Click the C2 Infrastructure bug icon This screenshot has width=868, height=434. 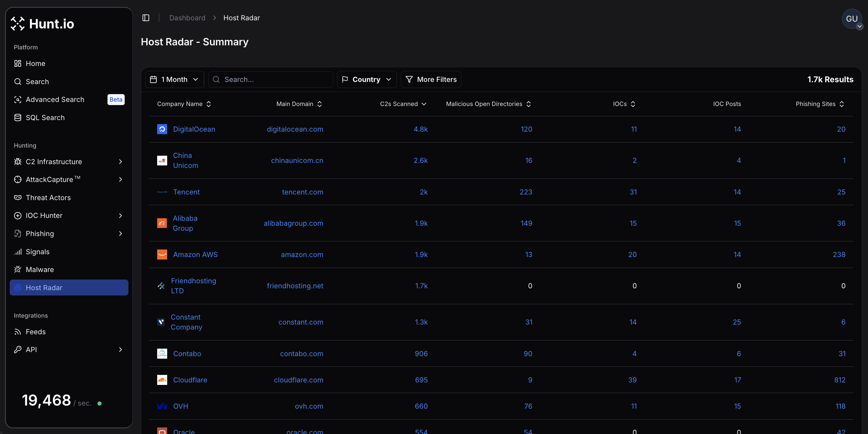pyautogui.click(x=17, y=162)
